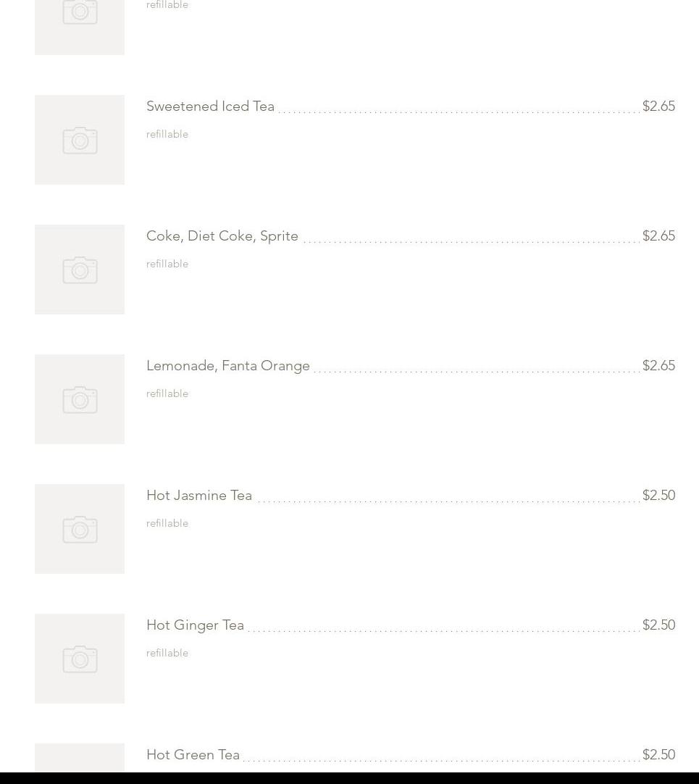
Task: Click the Lemonade, Fanta Orange title
Action: pos(227,366)
